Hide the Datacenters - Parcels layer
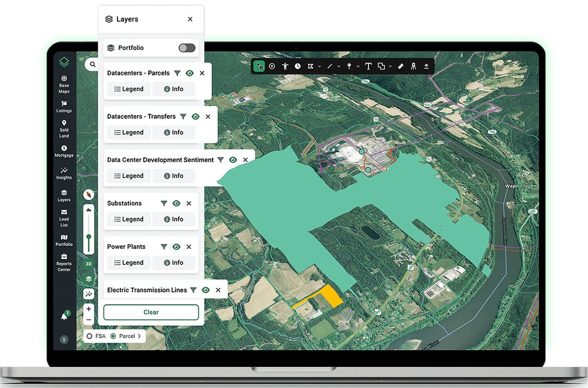This screenshot has width=588, height=388. 190,73
